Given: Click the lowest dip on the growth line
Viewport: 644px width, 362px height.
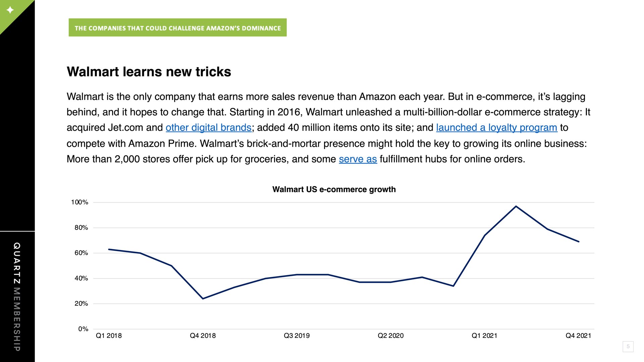Looking at the screenshot, I should [x=203, y=299].
